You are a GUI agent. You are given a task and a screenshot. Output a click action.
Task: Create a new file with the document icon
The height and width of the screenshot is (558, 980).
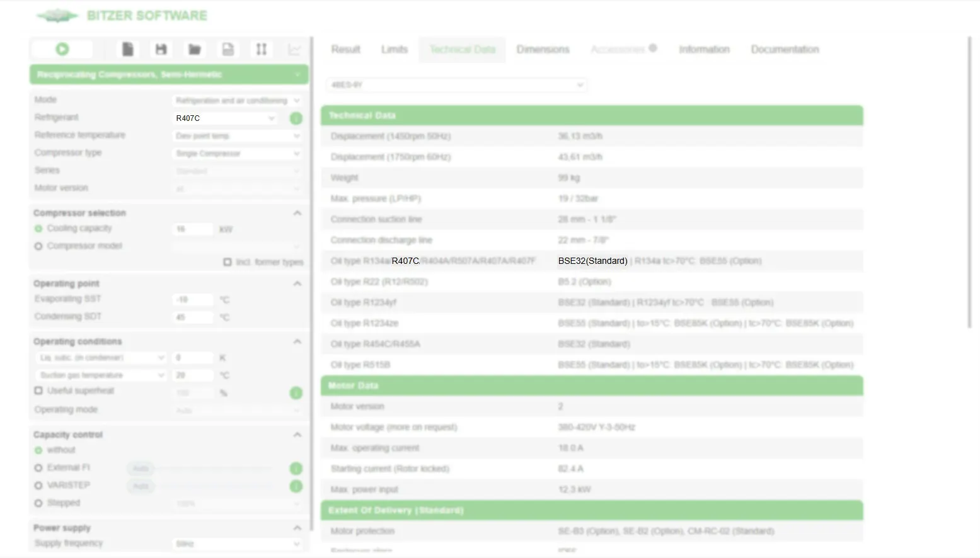(x=127, y=49)
